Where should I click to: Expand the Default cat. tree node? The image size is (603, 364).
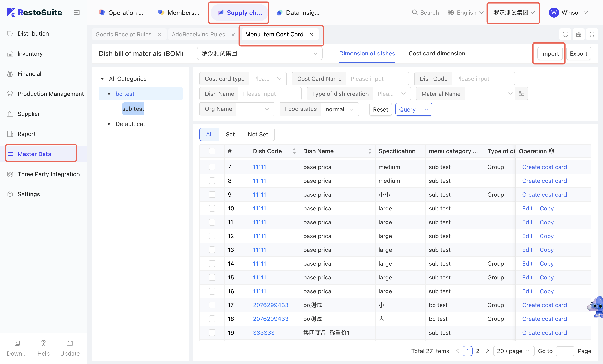(x=109, y=124)
